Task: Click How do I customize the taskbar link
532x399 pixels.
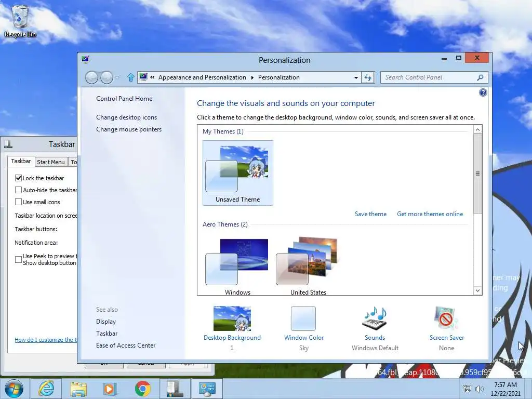Action: click(46, 340)
